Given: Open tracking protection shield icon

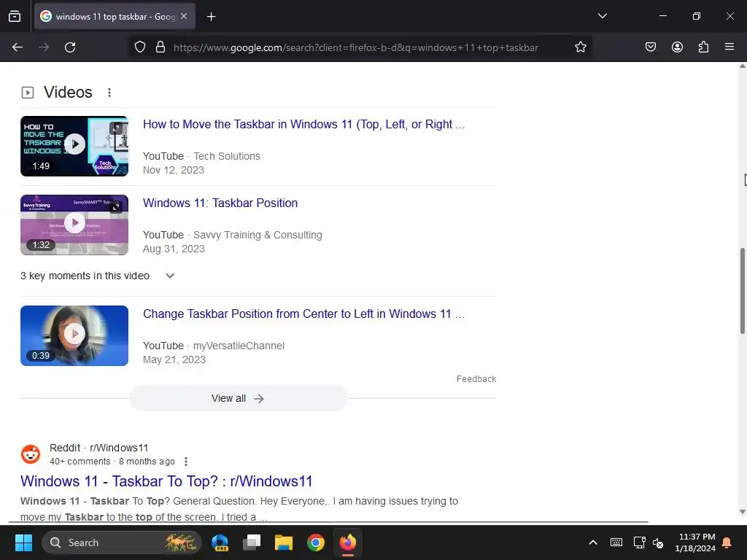Looking at the screenshot, I should 139,47.
